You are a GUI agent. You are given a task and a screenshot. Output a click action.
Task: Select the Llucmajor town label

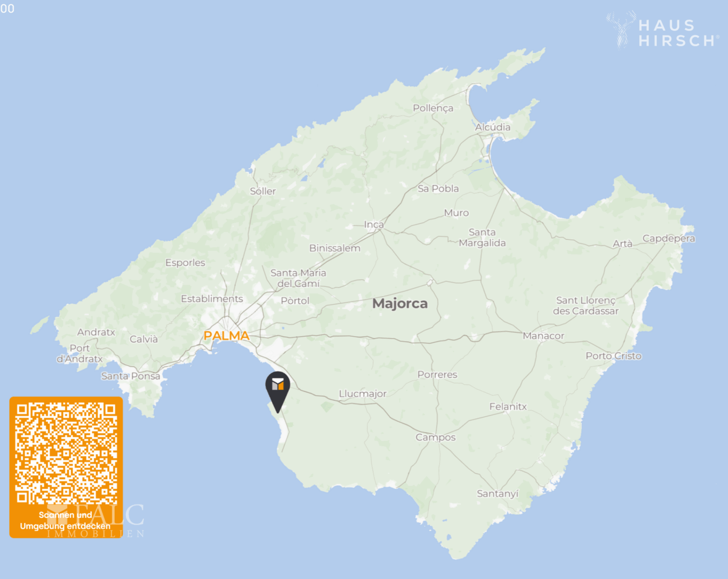pyautogui.click(x=362, y=394)
